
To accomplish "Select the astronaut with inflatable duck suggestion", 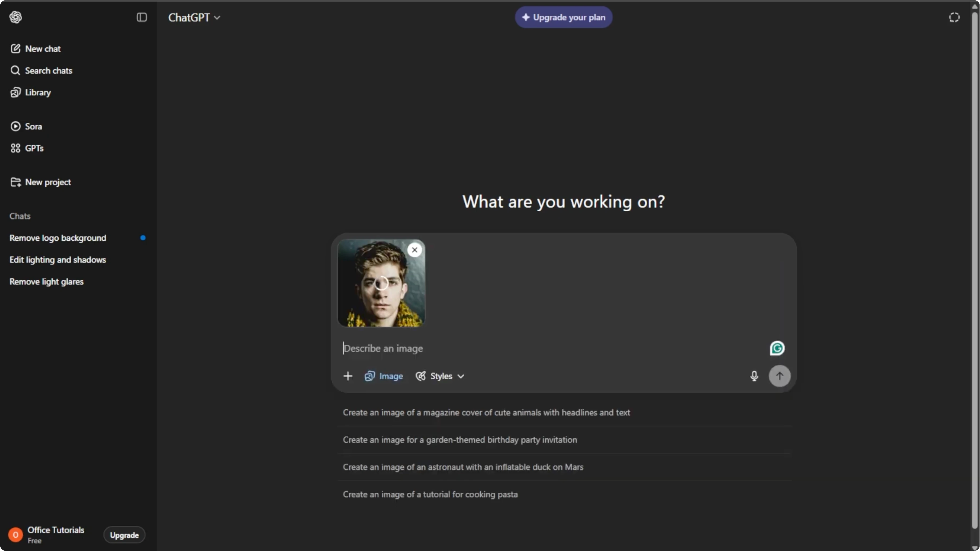I will pyautogui.click(x=564, y=467).
